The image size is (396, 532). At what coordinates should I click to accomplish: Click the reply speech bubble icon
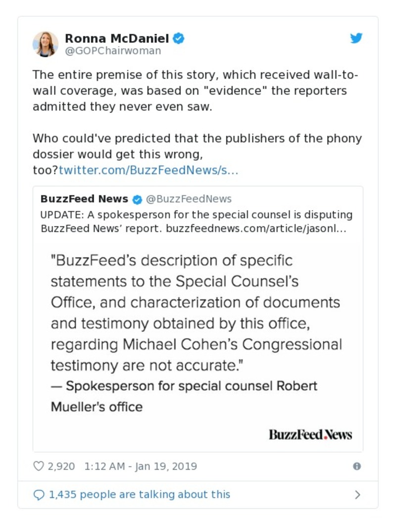(x=39, y=494)
